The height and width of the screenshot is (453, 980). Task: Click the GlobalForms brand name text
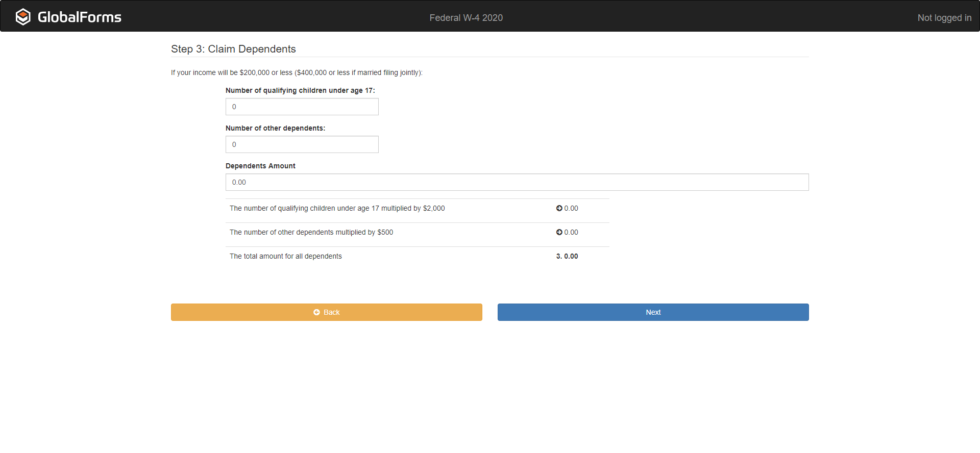tap(80, 17)
